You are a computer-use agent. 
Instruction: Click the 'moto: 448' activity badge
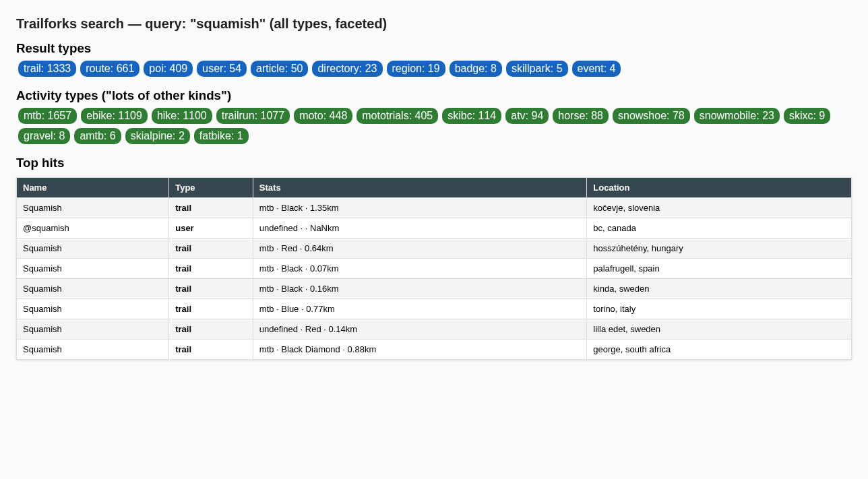(x=323, y=116)
